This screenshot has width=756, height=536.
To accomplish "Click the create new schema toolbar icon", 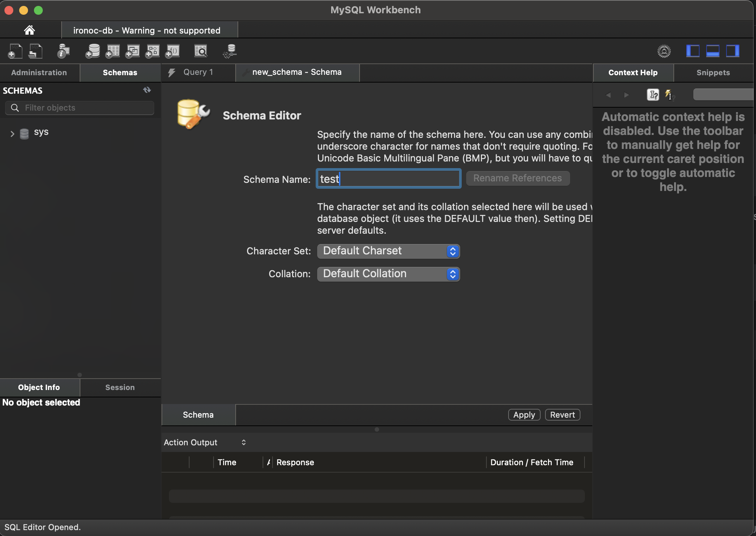I will [x=93, y=51].
